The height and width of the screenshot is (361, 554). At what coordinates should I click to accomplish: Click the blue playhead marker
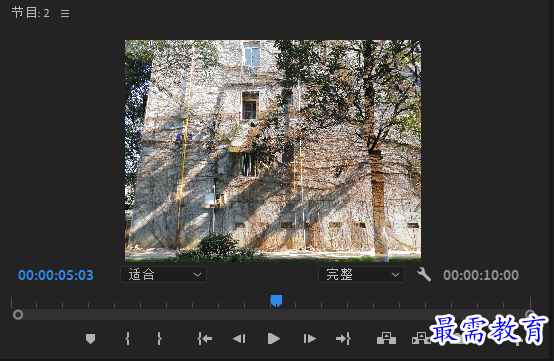tap(276, 301)
